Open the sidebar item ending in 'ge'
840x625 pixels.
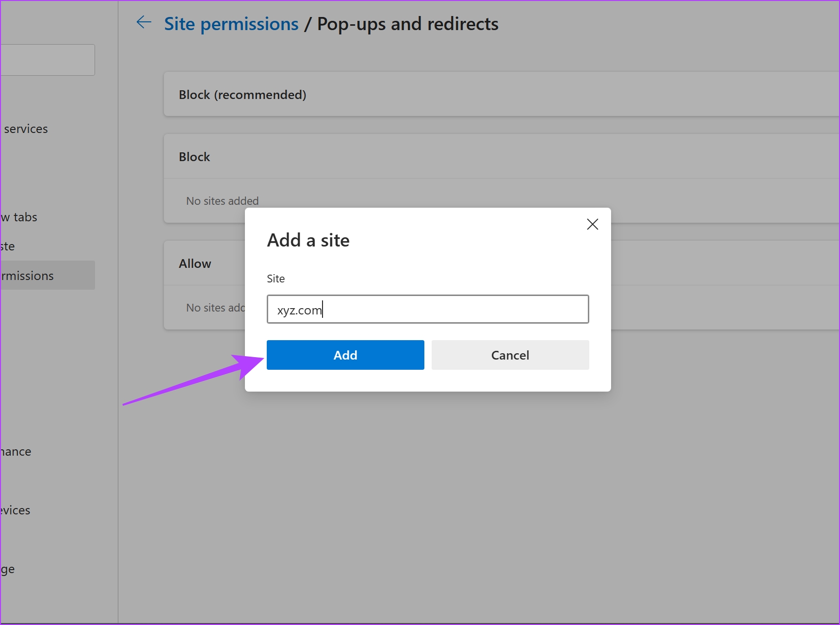coord(8,569)
